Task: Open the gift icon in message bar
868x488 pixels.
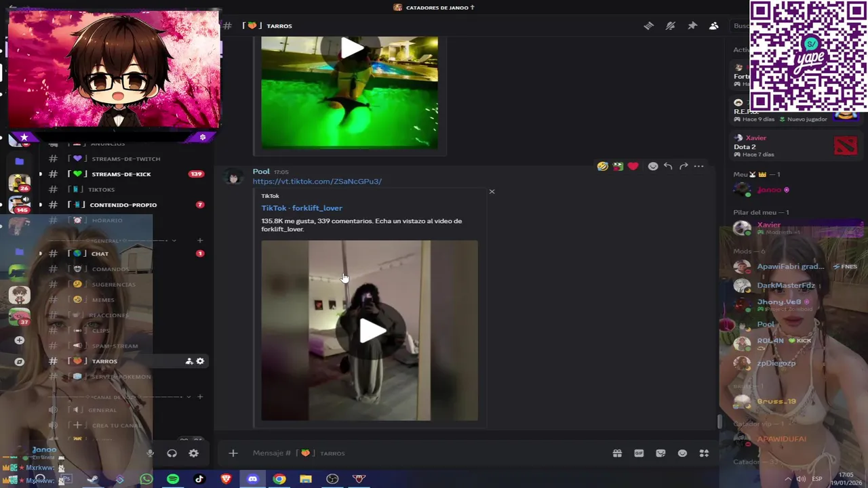Action: (617, 453)
